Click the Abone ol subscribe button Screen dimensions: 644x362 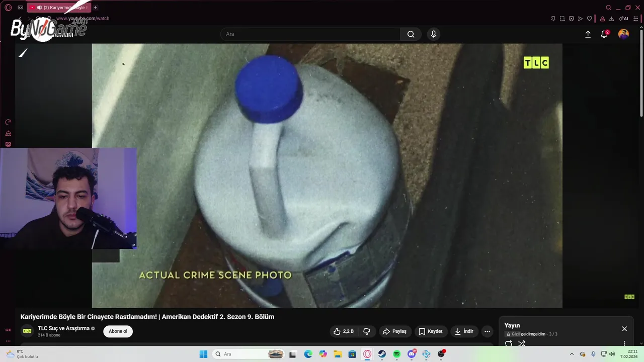[118, 331]
